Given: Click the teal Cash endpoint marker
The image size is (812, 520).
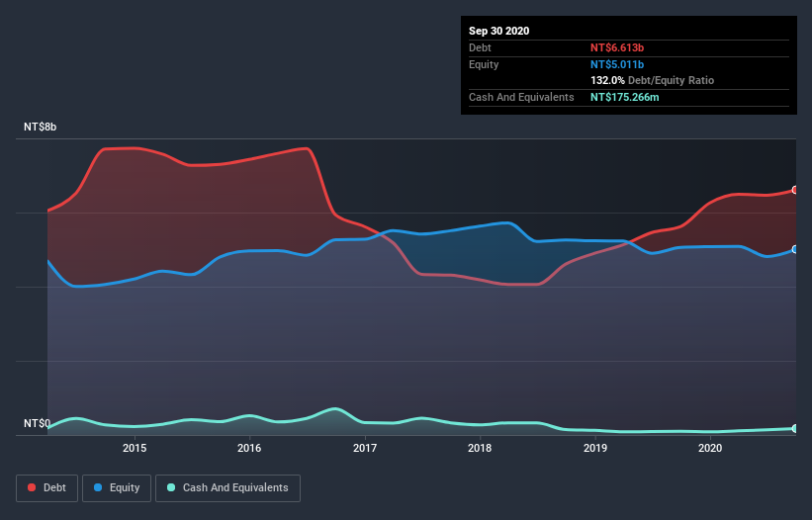Looking at the screenshot, I should (x=795, y=428).
